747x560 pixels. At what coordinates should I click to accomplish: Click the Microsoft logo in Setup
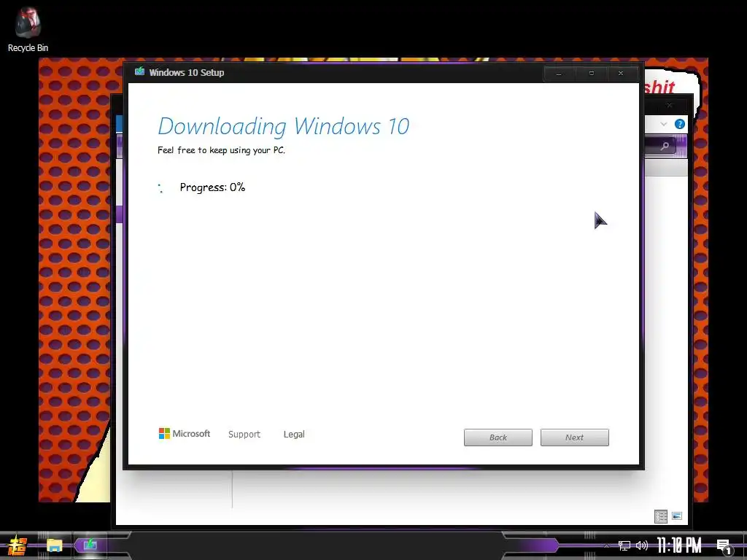click(x=185, y=433)
